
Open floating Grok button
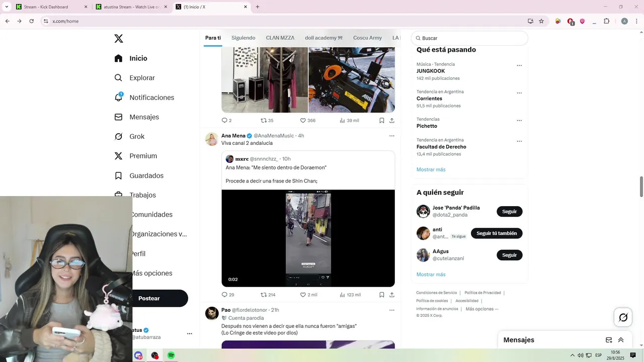623,317
